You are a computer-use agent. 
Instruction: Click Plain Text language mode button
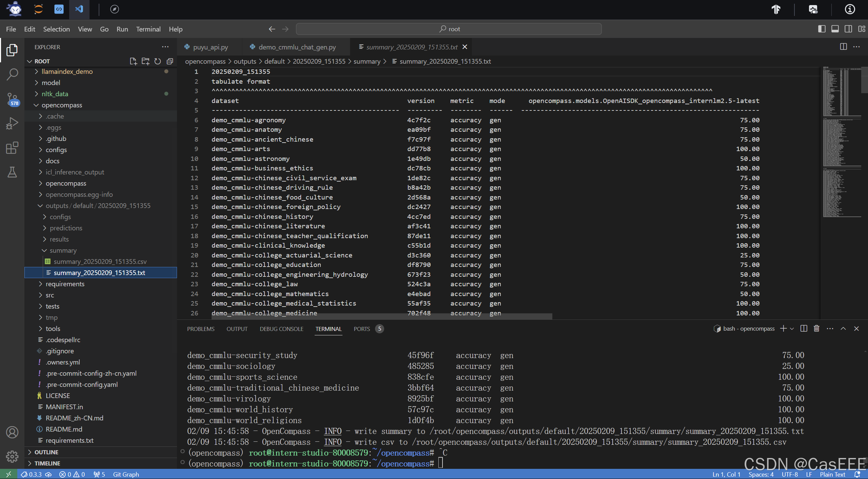point(832,474)
